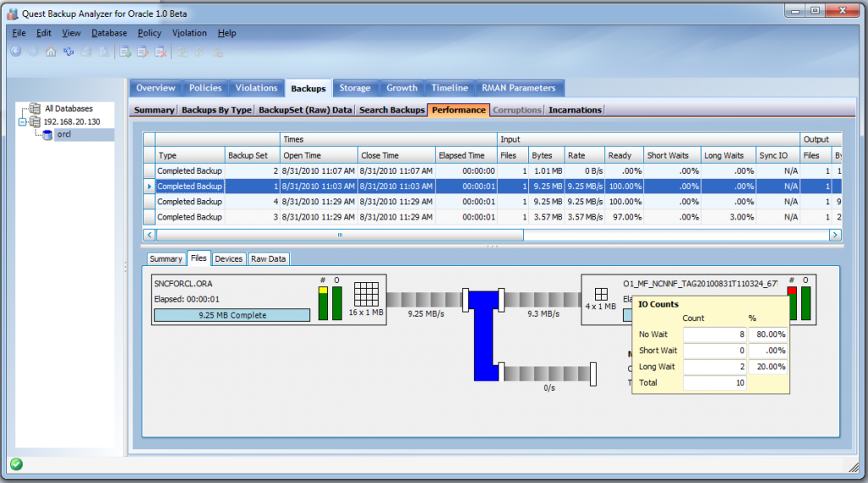The image size is (868, 483).
Task: Open the View menu
Action: coord(71,33)
